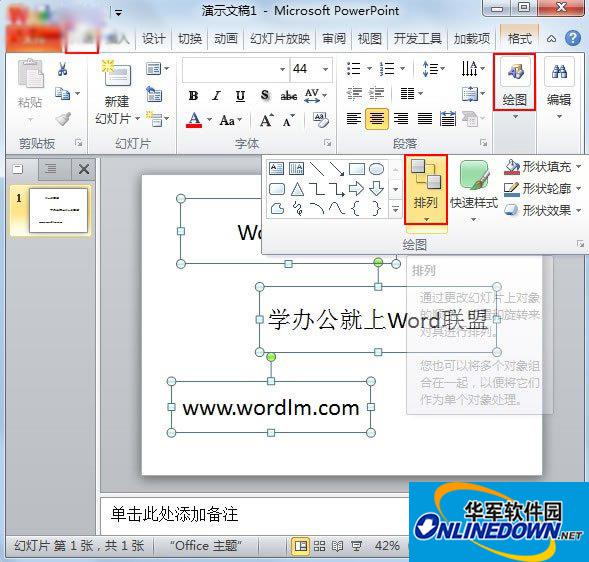Viewport: 589px width, 562px height.
Task: Open the Change Case Aa dropdown
Action: point(231,121)
